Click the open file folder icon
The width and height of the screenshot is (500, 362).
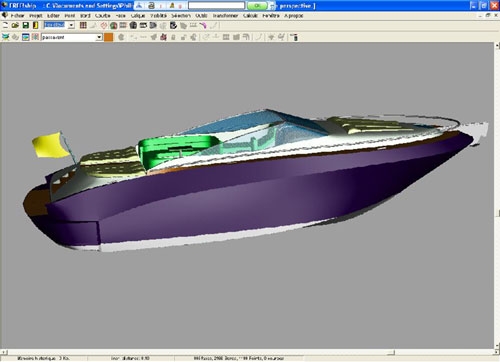pyautogui.click(x=15, y=25)
